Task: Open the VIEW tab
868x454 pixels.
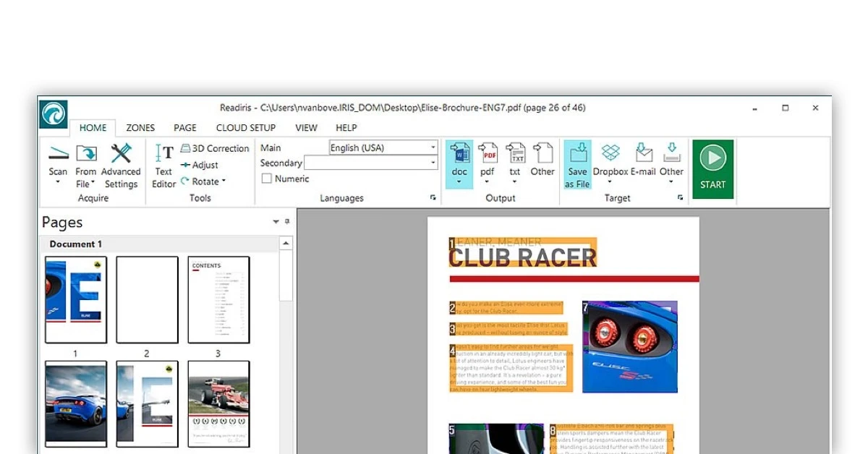Action: click(306, 127)
